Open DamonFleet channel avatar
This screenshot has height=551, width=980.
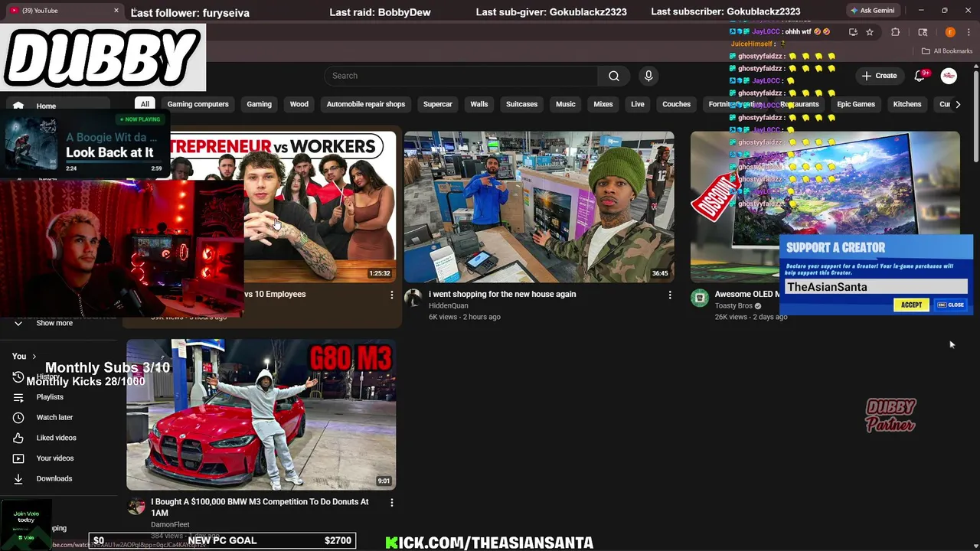point(136,506)
